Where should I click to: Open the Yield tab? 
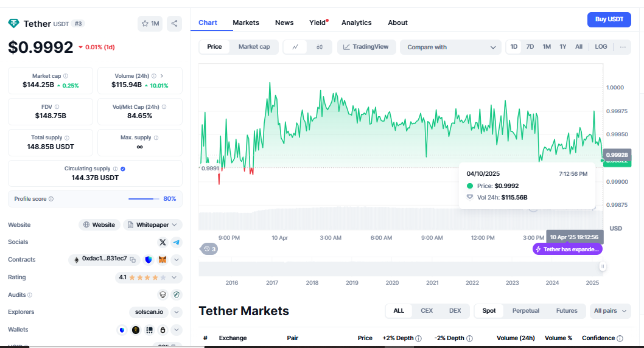click(x=318, y=23)
